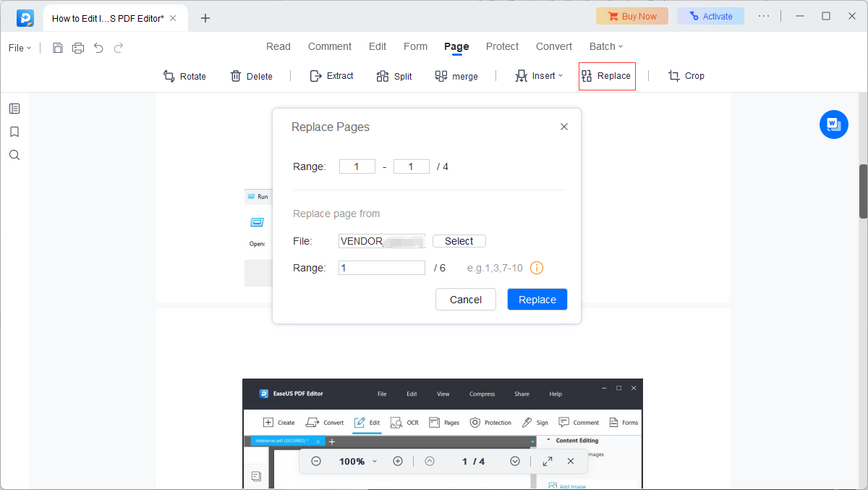Viewport: 868px width, 490px height.
Task: Close the 'How to Edit' document tab
Action: point(173,18)
